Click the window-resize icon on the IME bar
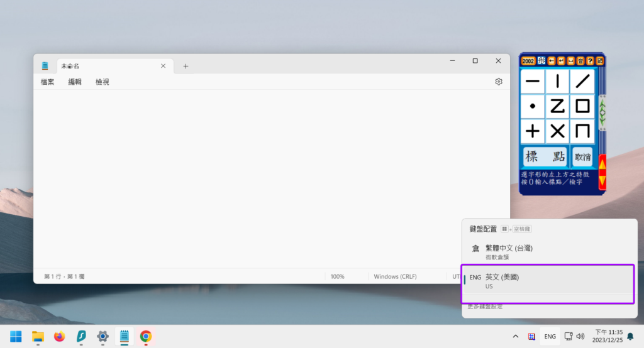The image size is (644, 348). click(x=599, y=61)
